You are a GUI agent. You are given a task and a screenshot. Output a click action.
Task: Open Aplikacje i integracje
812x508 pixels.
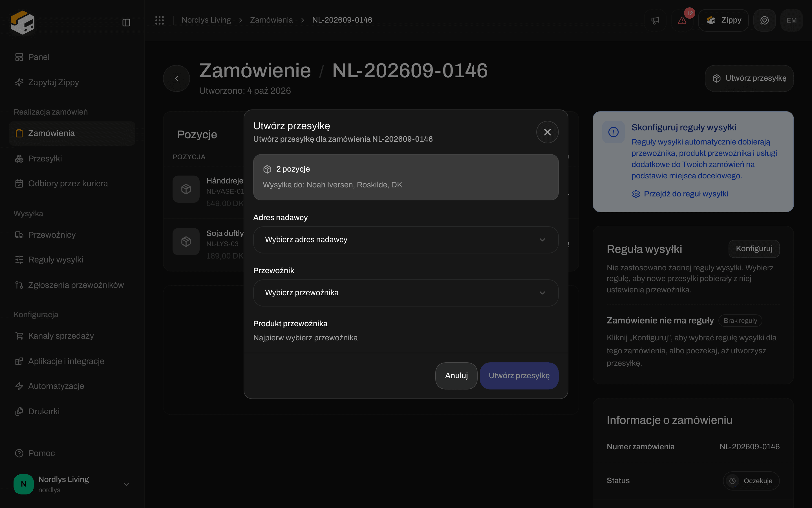pos(72,361)
